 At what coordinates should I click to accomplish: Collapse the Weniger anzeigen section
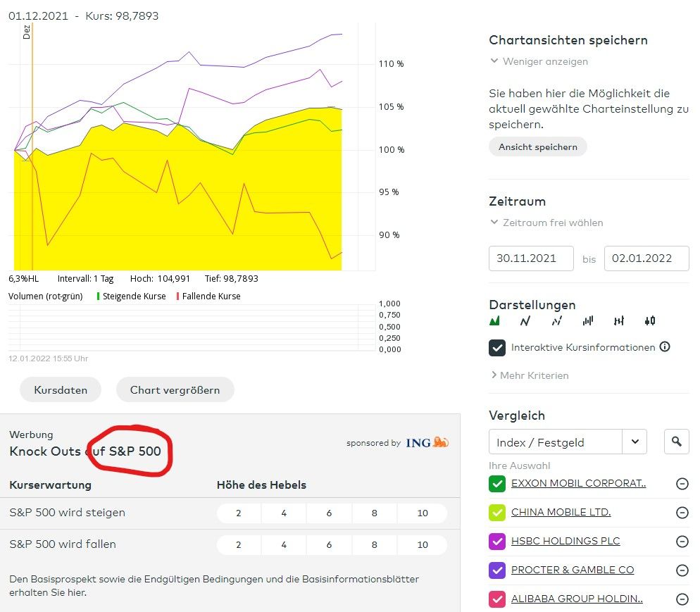539,61
